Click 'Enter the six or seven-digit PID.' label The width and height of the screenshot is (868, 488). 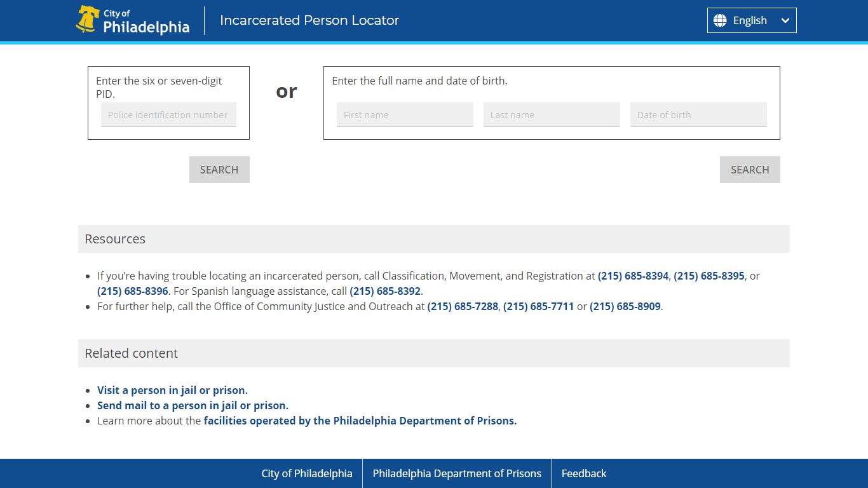[159, 88]
